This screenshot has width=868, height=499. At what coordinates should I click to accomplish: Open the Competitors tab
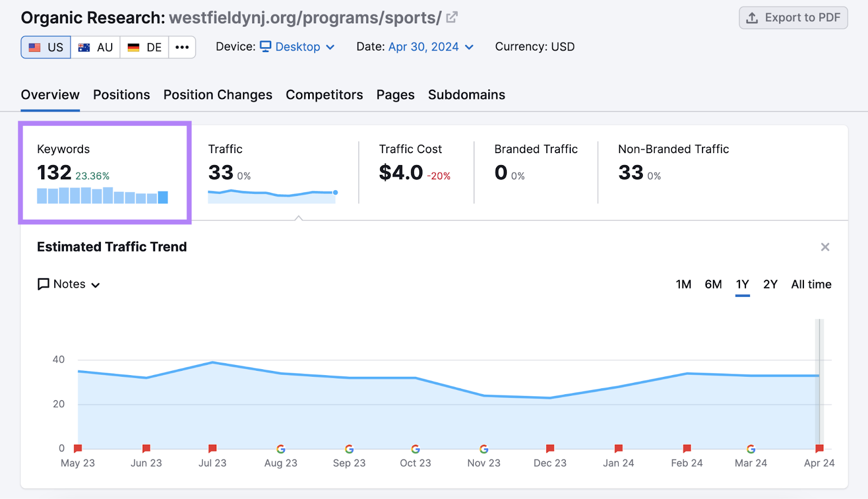324,94
